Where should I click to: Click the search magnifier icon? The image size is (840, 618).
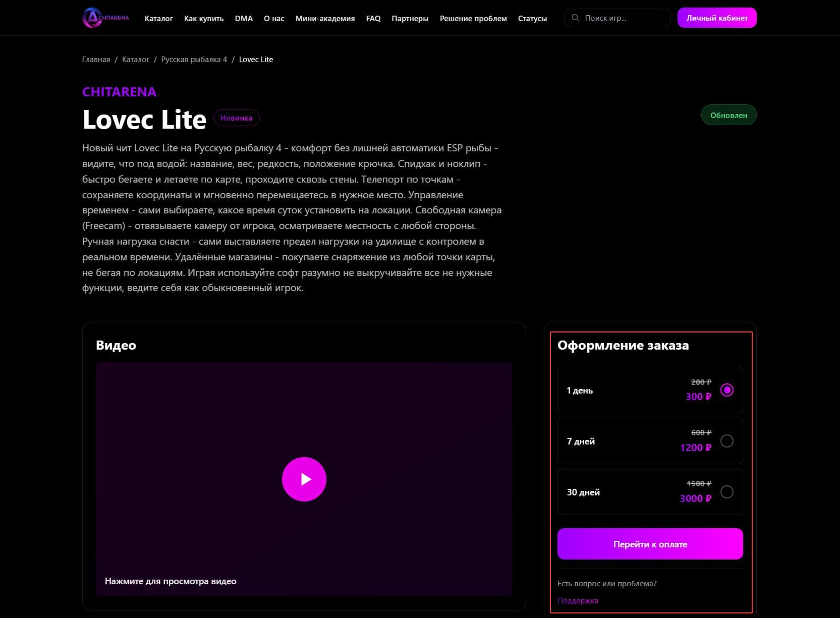pos(575,18)
